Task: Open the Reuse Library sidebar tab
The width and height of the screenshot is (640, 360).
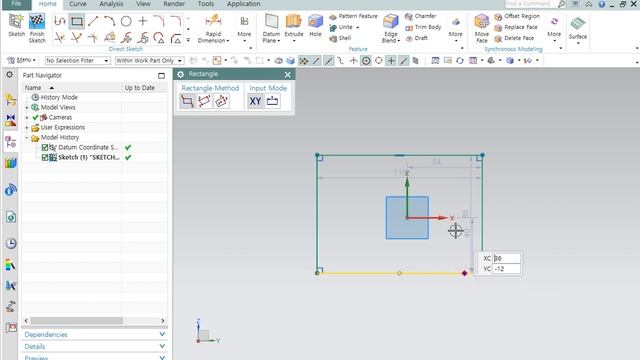Action: (x=11, y=162)
